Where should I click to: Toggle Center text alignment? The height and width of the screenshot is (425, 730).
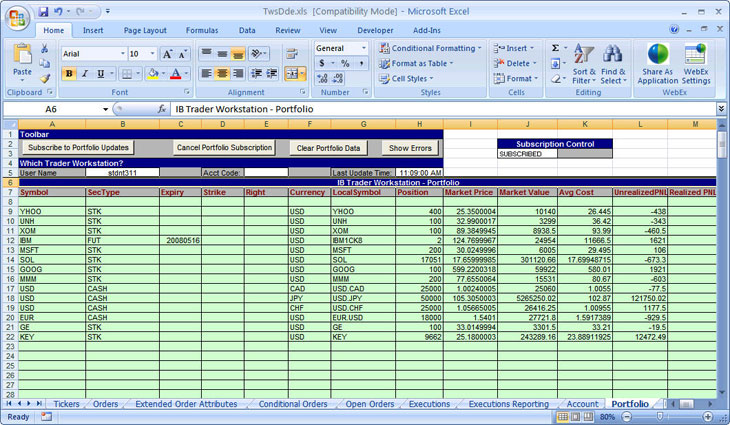(222, 74)
